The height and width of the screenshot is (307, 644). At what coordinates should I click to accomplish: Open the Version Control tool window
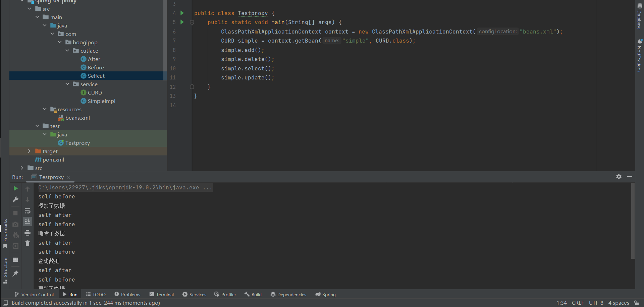pyautogui.click(x=34, y=295)
